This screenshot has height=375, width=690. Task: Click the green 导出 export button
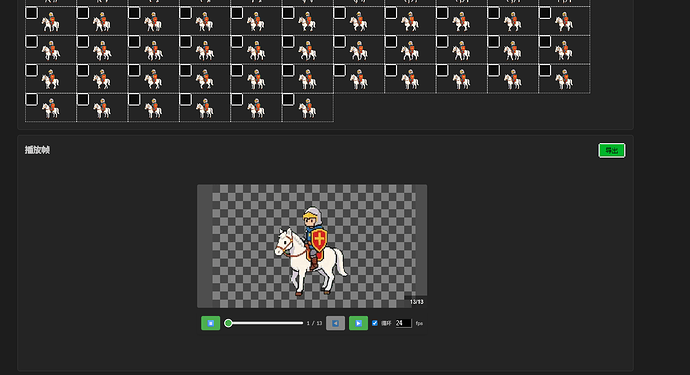[612, 151]
